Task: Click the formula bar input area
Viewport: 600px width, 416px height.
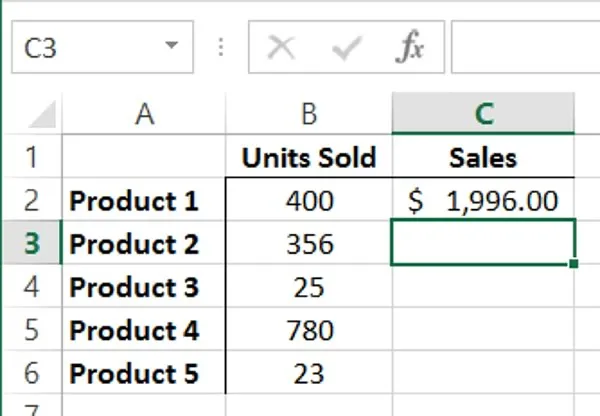Action: click(x=525, y=48)
